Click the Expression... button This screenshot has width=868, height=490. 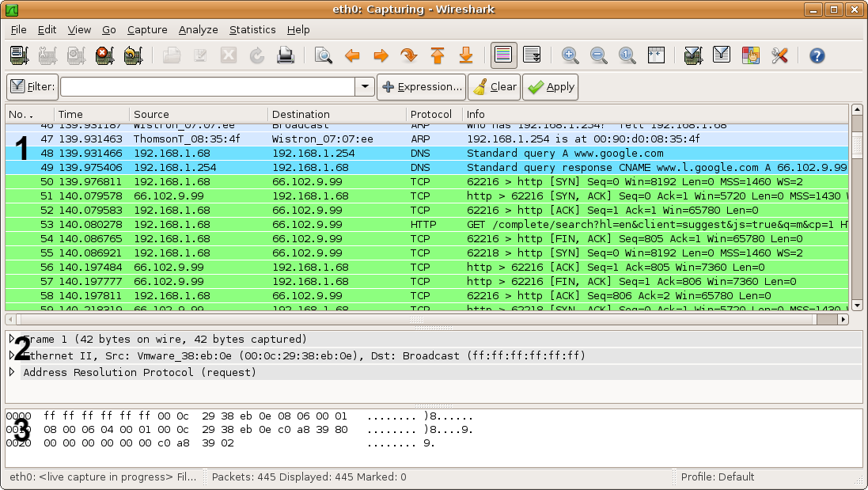click(421, 87)
